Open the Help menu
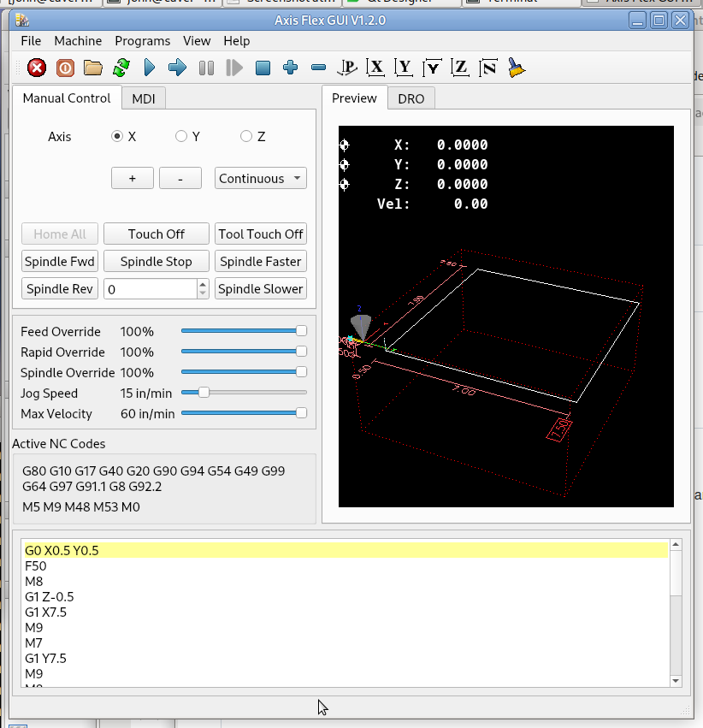 pyautogui.click(x=237, y=41)
